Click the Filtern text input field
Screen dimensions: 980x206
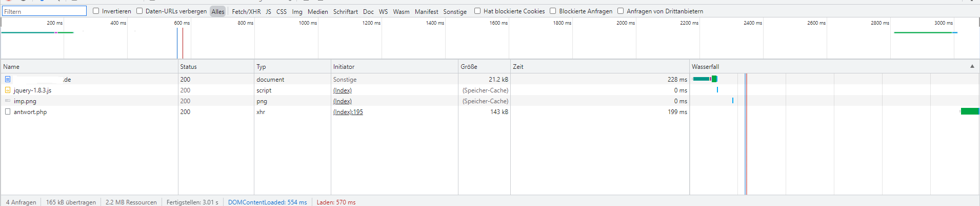45,11
